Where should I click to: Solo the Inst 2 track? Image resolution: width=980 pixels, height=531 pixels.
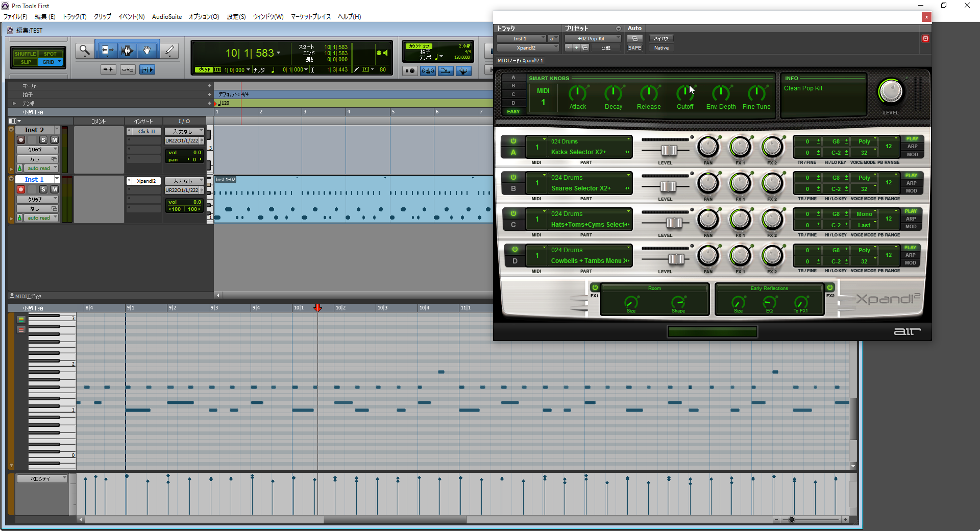click(43, 140)
